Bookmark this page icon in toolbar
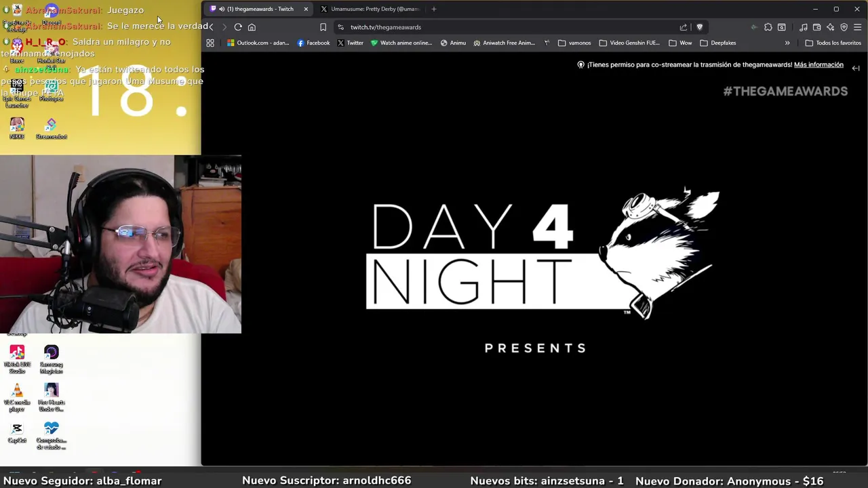 pos(323,27)
